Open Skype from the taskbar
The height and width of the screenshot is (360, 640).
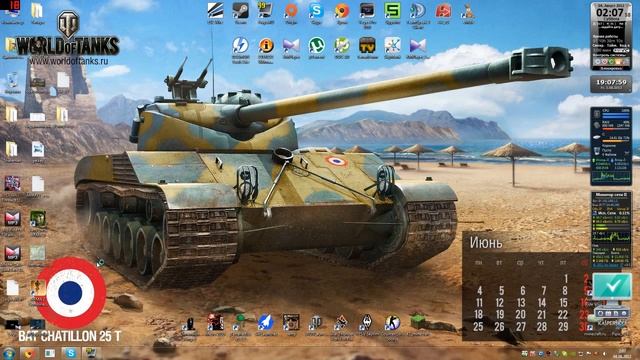[x=71, y=353]
